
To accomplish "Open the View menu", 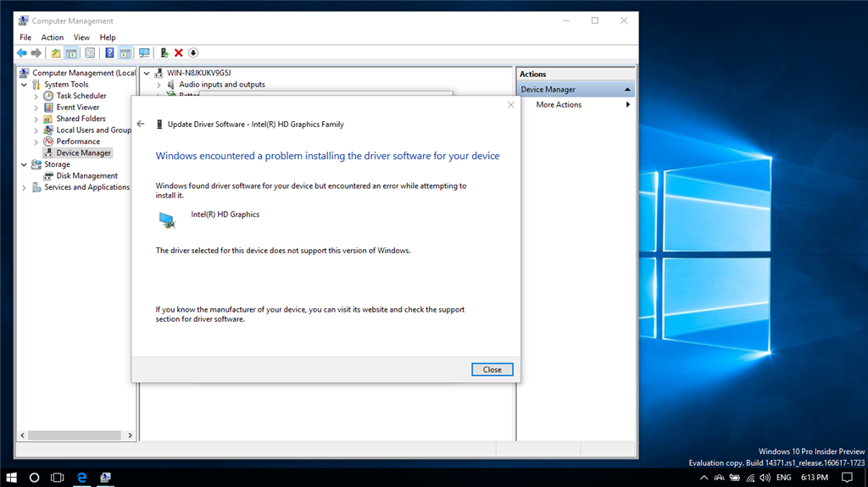I will point(81,37).
